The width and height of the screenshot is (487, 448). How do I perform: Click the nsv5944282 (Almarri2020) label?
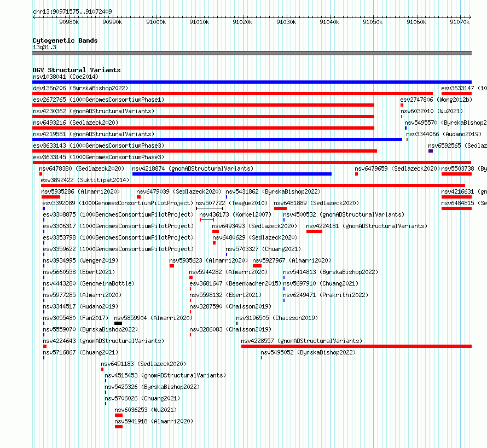[228, 272]
